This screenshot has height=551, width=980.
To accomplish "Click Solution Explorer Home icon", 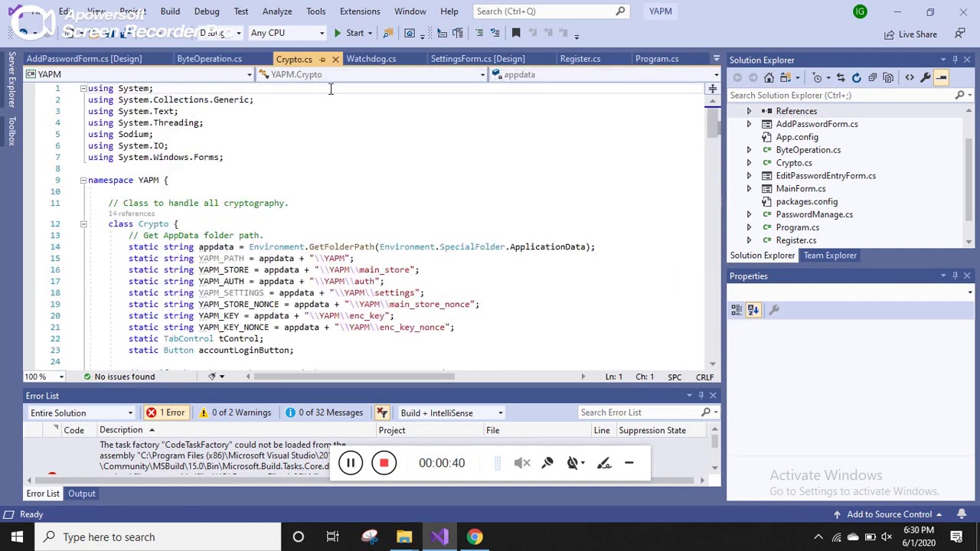I will click(x=769, y=77).
